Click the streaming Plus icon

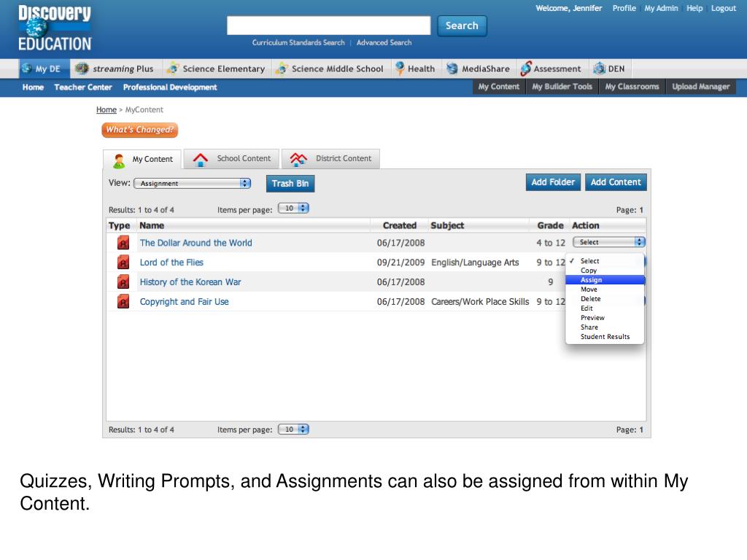[x=82, y=69]
